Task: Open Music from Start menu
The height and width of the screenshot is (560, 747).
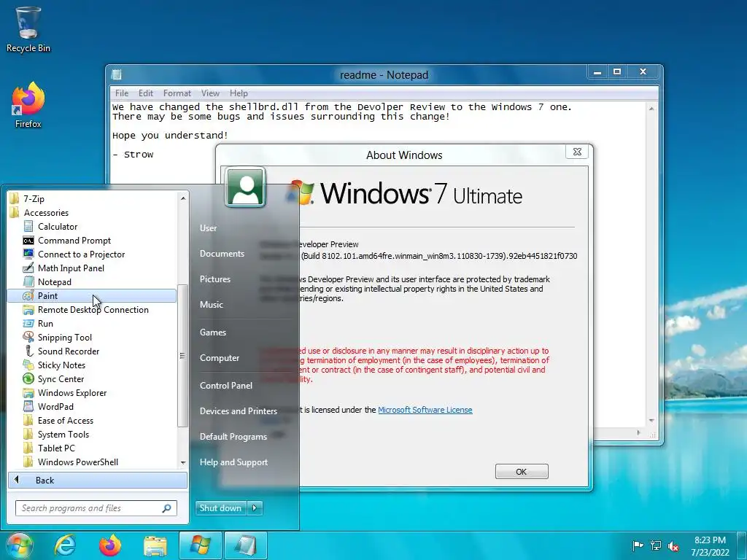Action: (212, 305)
